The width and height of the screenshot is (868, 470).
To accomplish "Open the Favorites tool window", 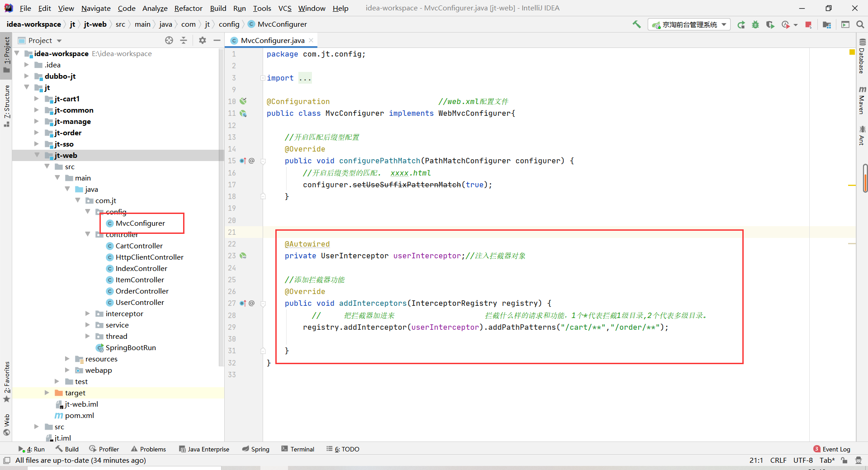I will click(x=6, y=381).
